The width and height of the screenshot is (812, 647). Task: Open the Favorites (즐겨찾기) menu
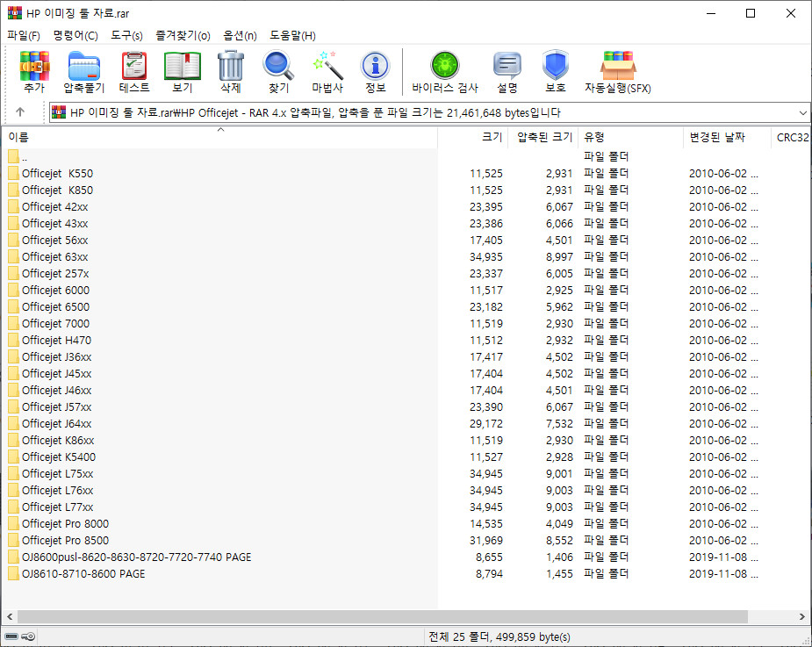tap(183, 35)
